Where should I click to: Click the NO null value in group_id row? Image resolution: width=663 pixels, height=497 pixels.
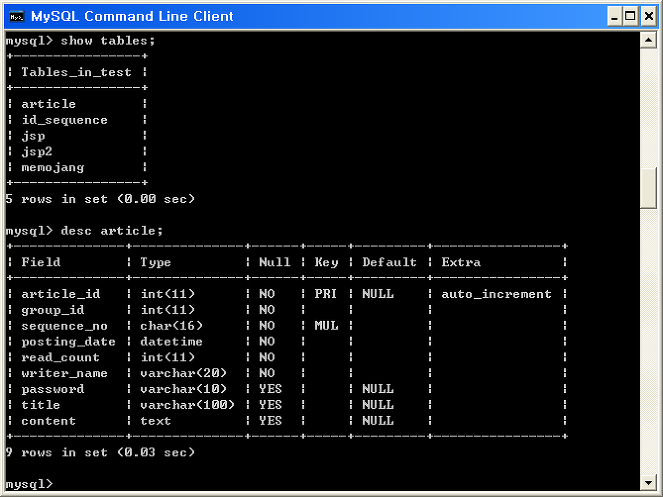click(x=267, y=310)
